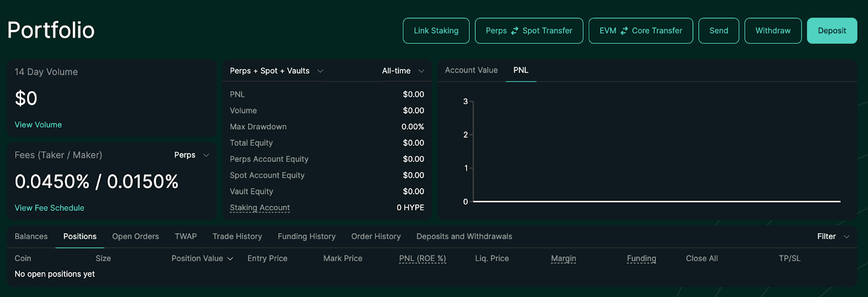Open the Balances tab
Viewport: 868px width, 297px height.
(x=31, y=236)
